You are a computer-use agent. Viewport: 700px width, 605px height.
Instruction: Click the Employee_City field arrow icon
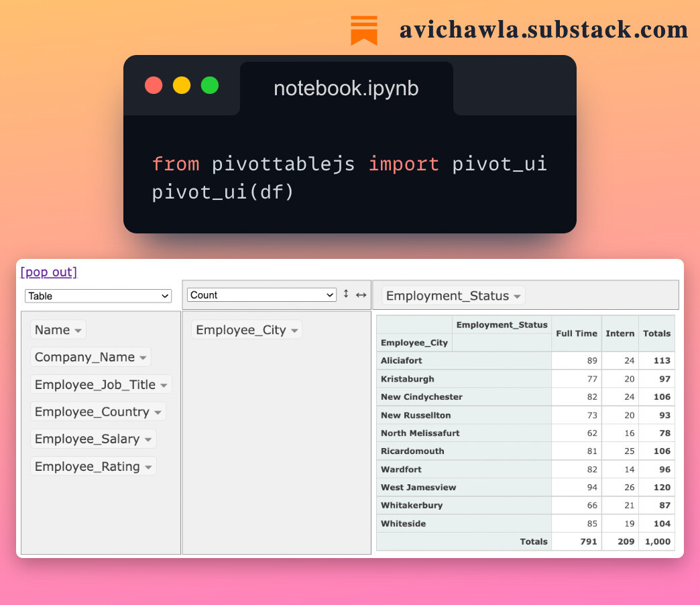294,329
